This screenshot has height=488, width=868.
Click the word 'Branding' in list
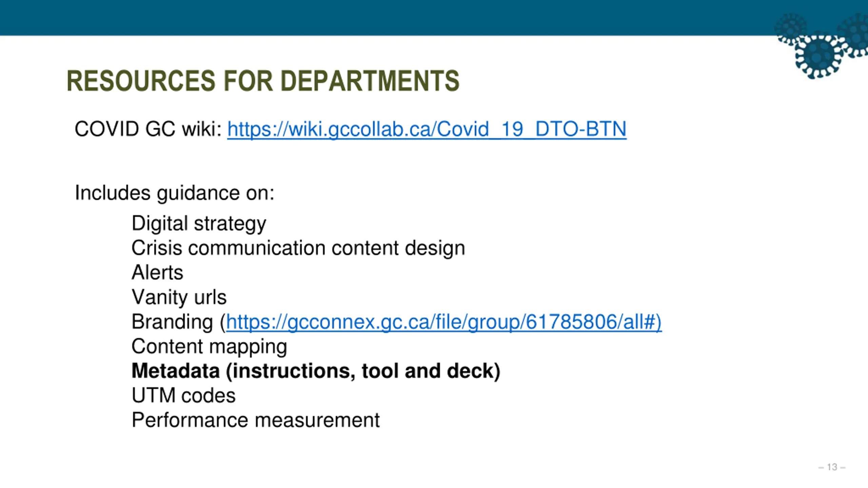[172, 322]
